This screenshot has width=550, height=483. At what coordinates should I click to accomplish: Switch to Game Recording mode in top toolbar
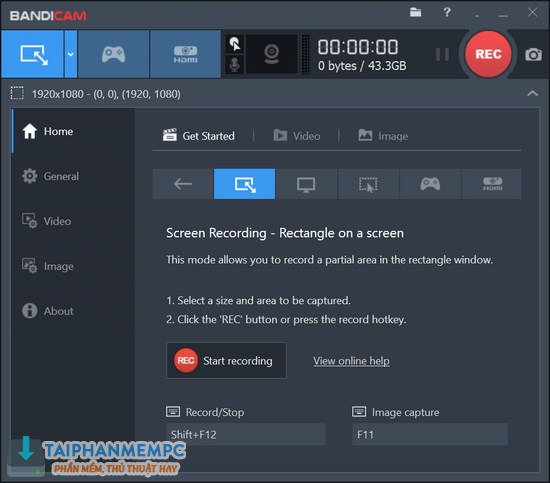113,54
